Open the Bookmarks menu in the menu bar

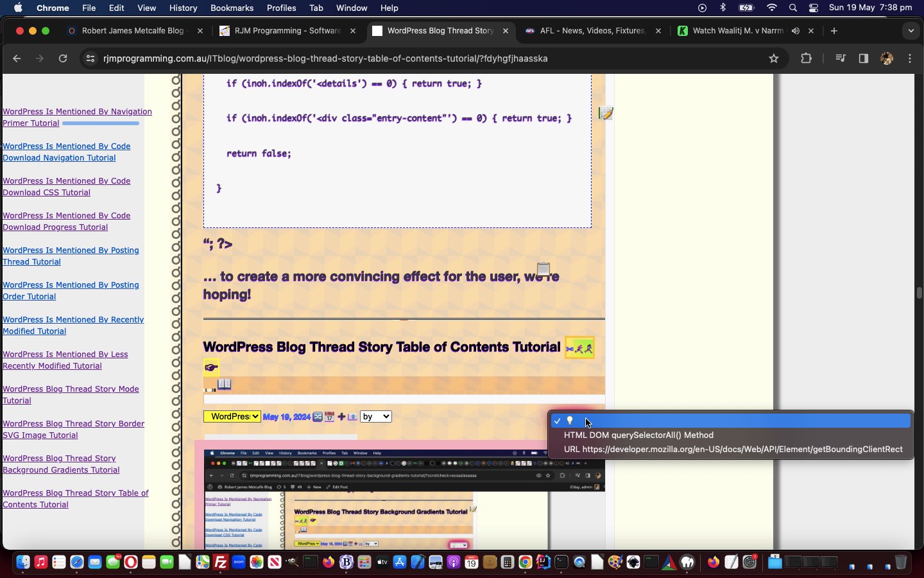coord(232,8)
